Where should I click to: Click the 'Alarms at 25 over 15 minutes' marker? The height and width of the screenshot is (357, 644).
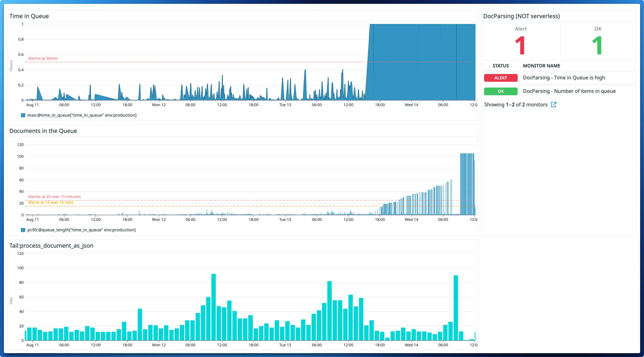pyautogui.click(x=54, y=197)
